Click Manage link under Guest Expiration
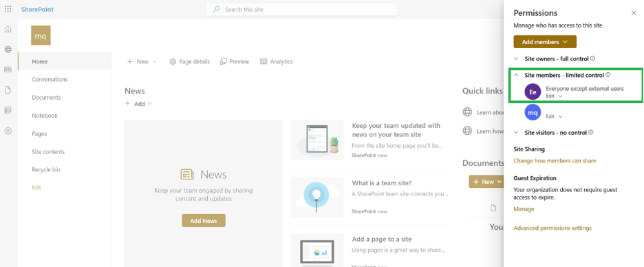Screen dimensions: 644x267 (524, 209)
